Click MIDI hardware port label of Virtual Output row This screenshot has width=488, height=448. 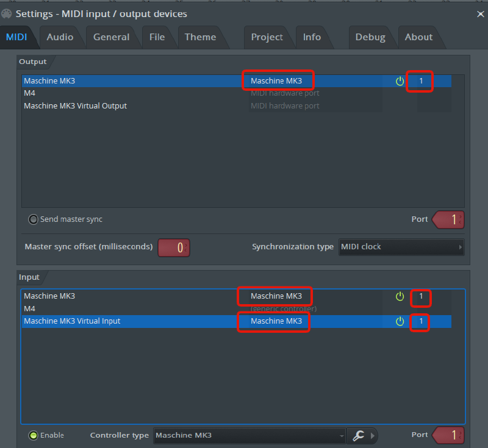point(285,106)
